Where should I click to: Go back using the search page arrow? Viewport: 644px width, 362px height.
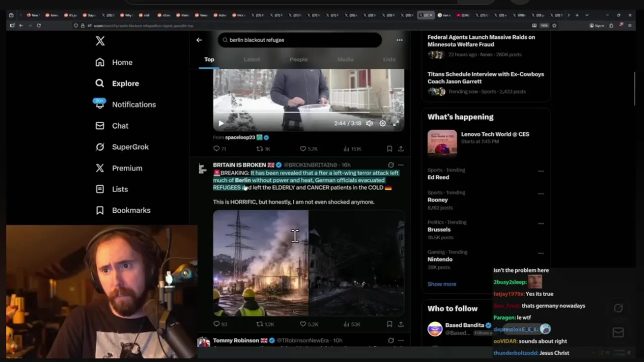click(x=199, y=40)
